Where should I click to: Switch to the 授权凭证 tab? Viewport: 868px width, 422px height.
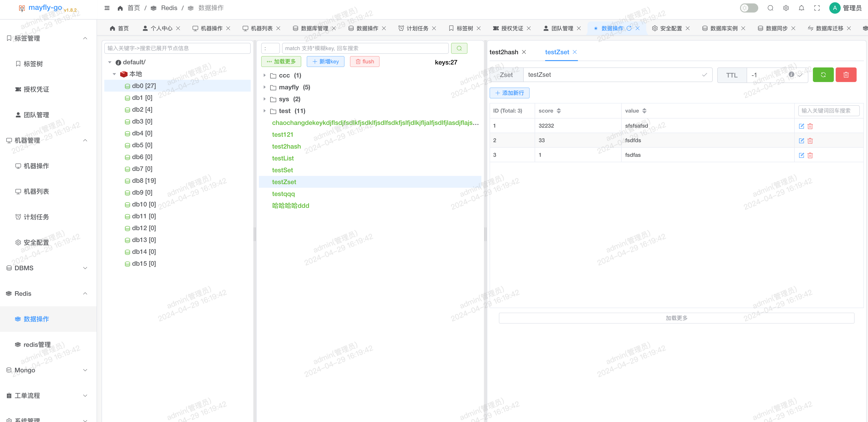(508, 28)
